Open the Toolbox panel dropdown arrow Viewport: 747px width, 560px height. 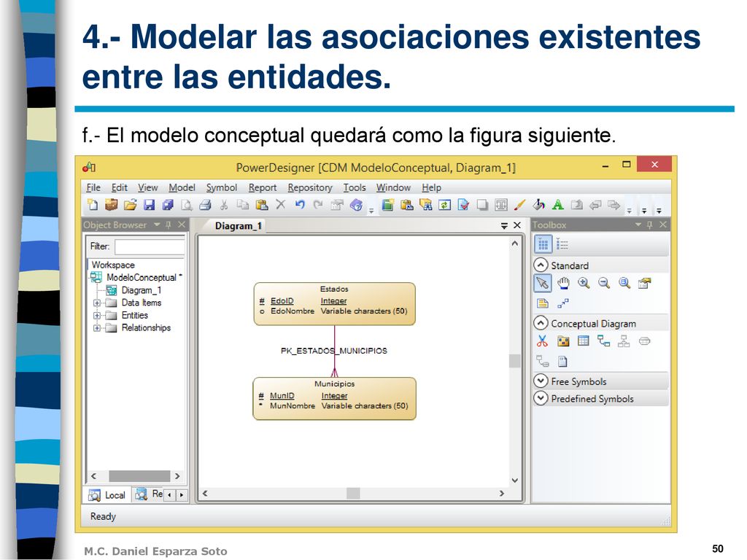click(x=638, y=225)
